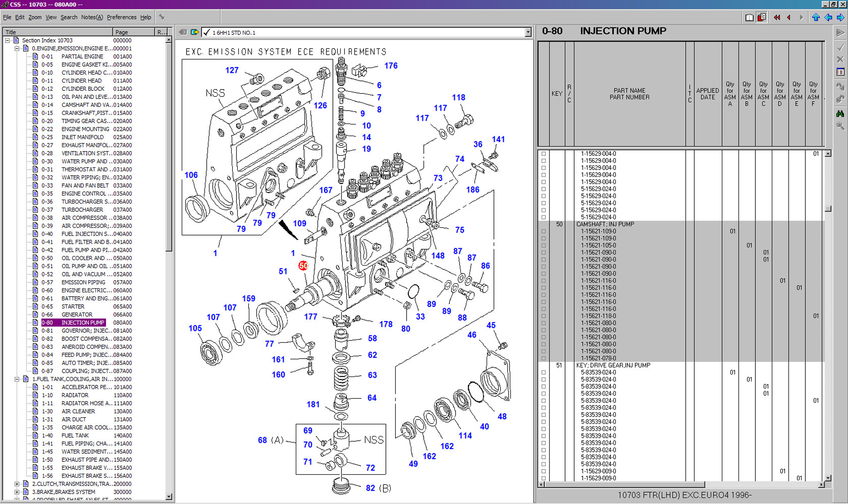Click the red single-left previous arrow
Screen dimensions: 848x504
[x=789, y=17]
